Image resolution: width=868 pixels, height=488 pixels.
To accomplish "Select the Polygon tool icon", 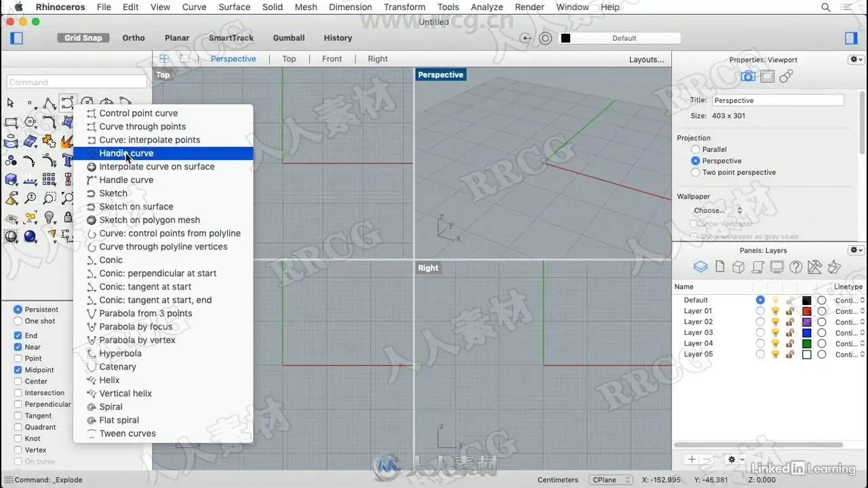I will coord(30,123).
